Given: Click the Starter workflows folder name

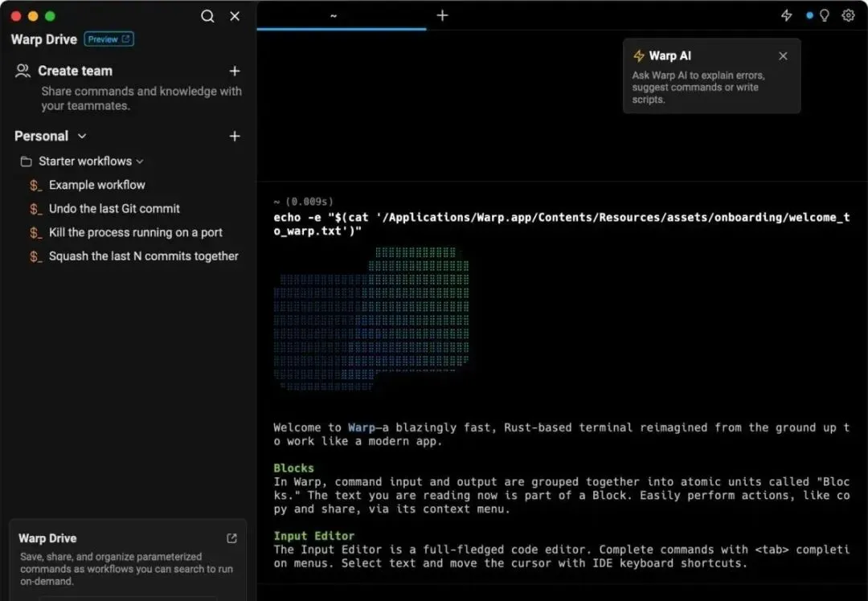Looking at the screenshot, I should (x=85, y=161).
